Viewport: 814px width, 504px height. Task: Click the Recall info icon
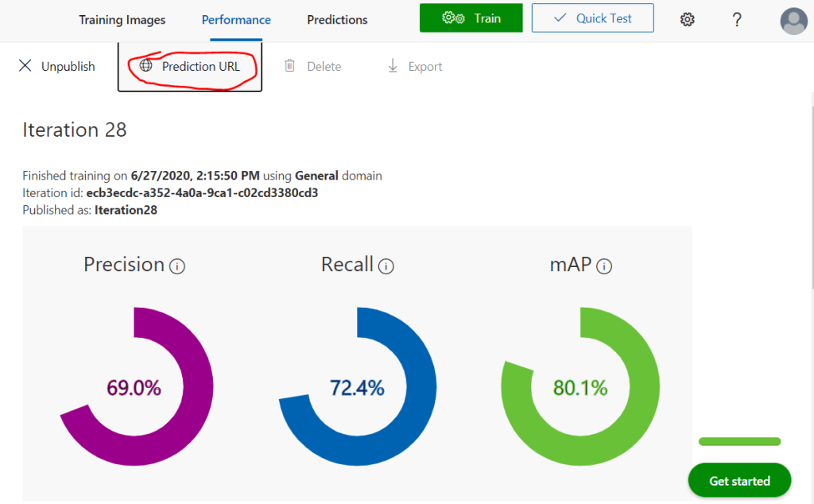pyautogui.click(x=386, y=267)
